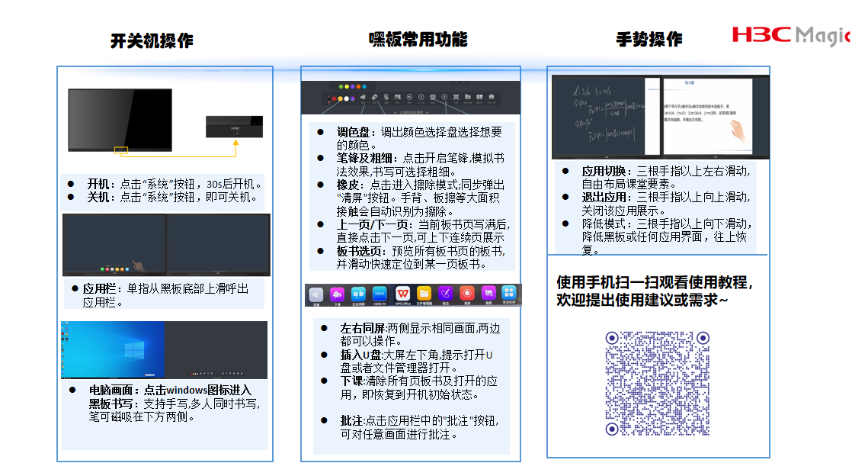Click the H3C Magic logo
Image resolution: width=868 pixels, height=476 pixels.
point(790,35)
